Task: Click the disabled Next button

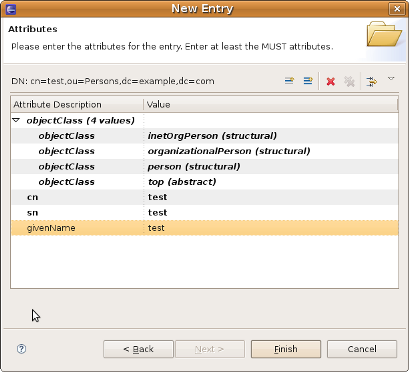Action: [x=210, y=349]
